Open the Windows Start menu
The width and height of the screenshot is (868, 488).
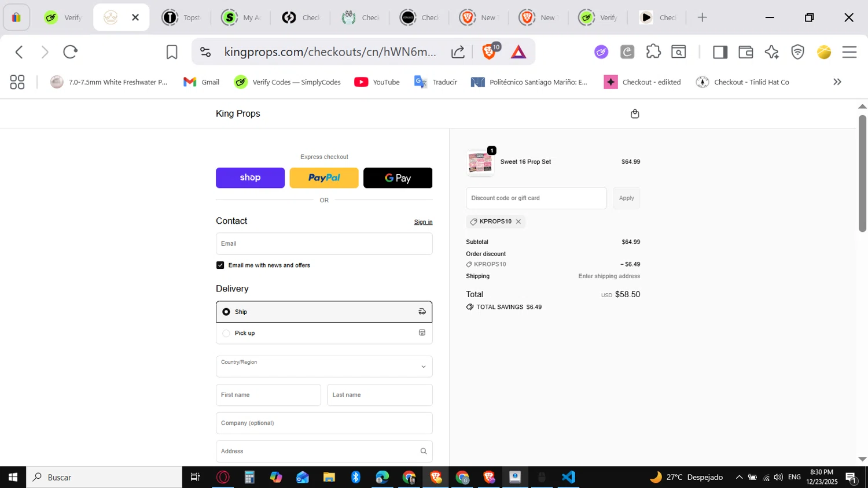[x=13, y=477]
